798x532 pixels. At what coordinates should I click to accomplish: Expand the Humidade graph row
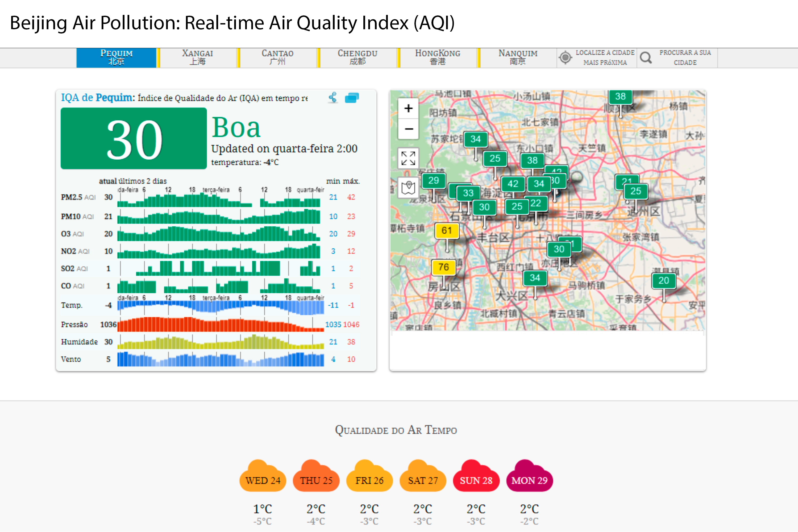pyautogui.click(x=219, y=342)
